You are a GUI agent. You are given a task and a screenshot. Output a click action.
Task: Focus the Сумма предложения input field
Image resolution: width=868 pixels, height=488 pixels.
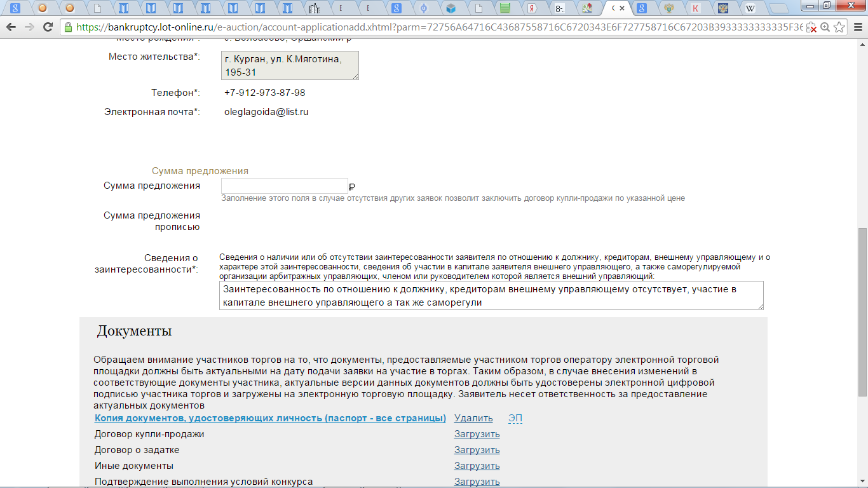(284, 186)
